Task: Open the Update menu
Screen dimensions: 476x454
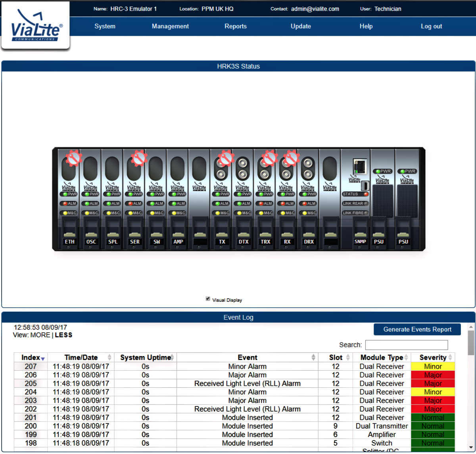Action: click(x=301, y=26)
